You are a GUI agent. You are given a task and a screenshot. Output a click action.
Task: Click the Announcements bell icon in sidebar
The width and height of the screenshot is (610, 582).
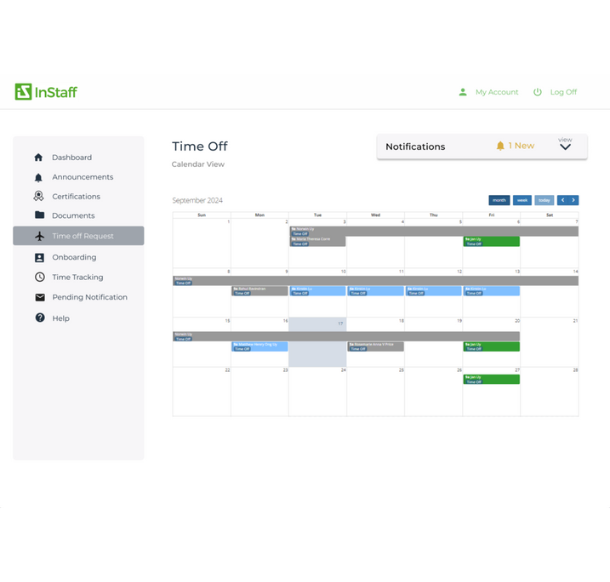[39, 177]
